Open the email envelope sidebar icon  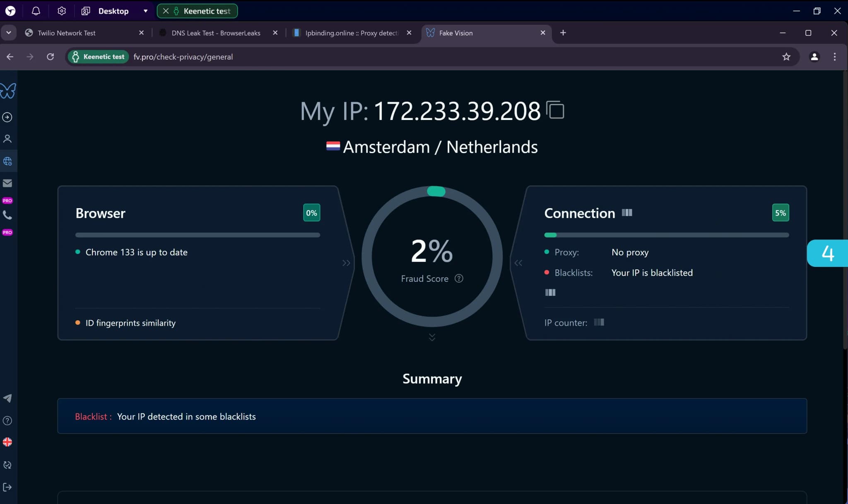pyautogui.click(x=7, y=183)
